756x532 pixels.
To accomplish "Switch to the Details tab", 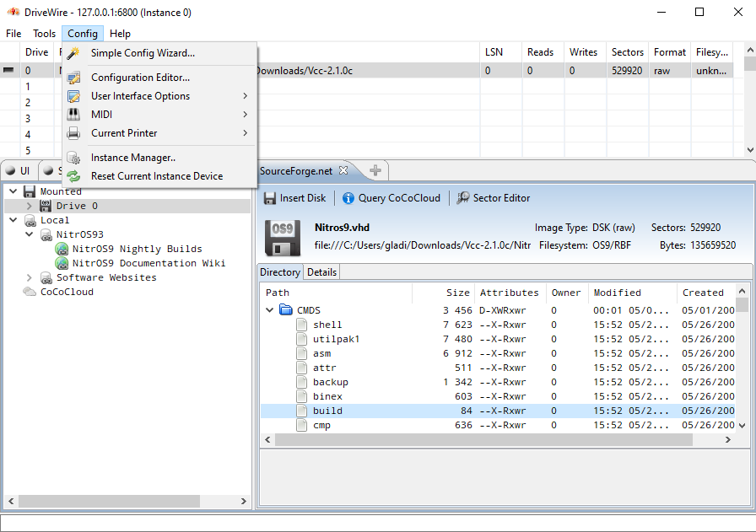I will [321, 272].
